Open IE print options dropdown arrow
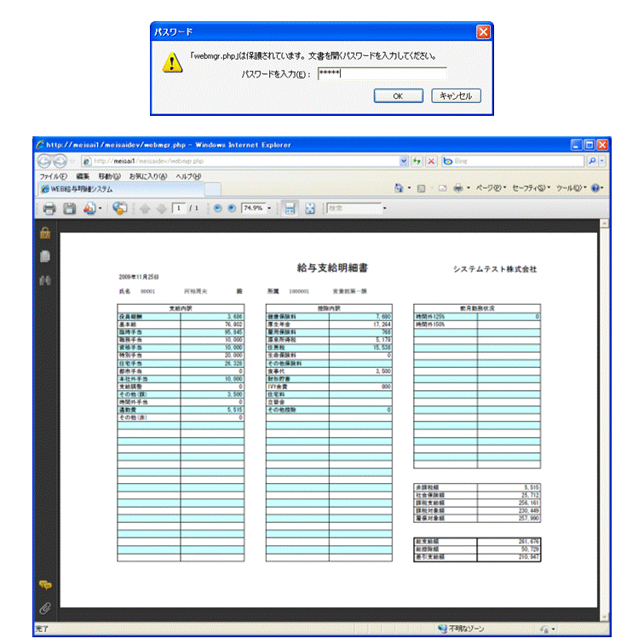 coord(469,188)
